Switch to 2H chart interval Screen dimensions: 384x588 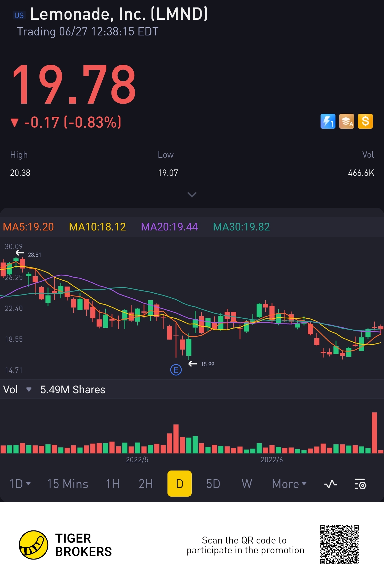pyautogui.click(x=146, y=484)
